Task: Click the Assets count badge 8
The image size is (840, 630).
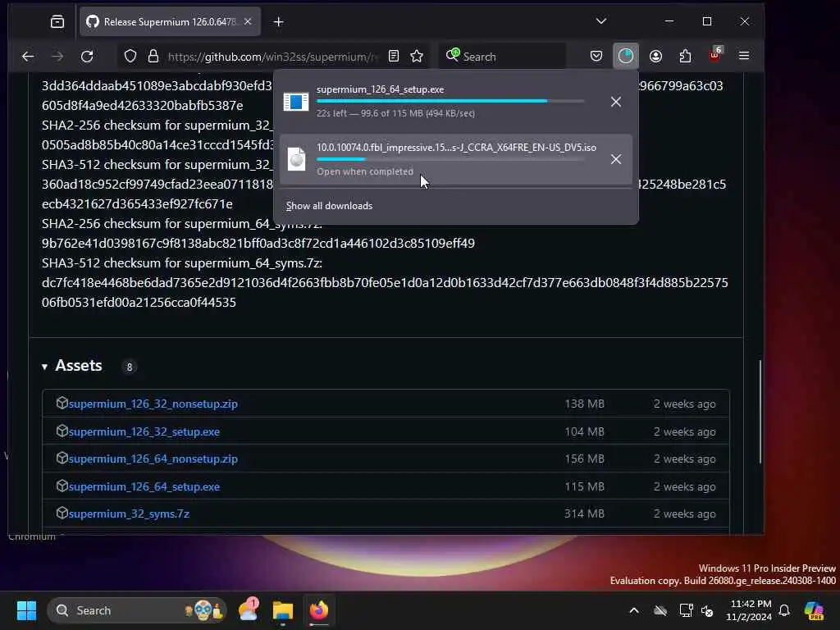Action: pyautogui.click(x=129, y=367)
